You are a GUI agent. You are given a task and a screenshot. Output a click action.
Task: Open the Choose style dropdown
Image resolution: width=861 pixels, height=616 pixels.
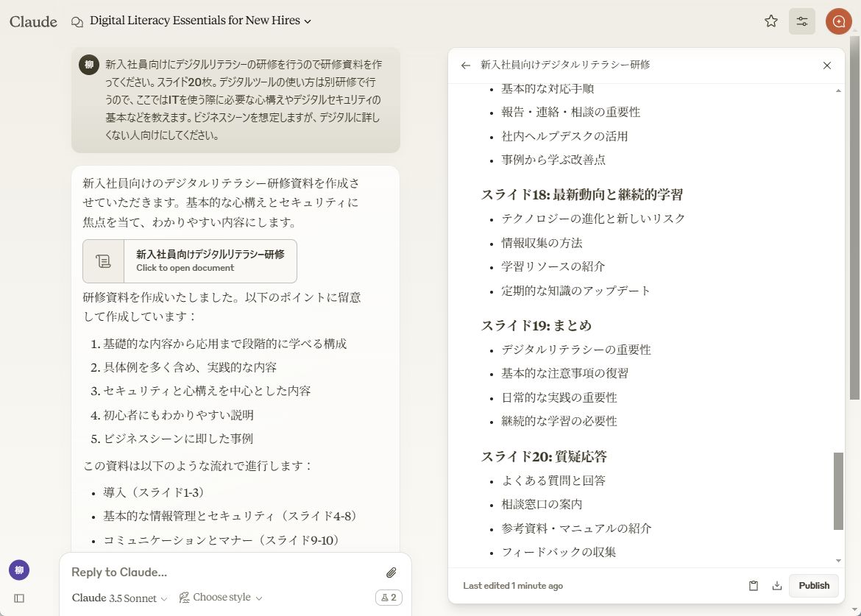221,598
